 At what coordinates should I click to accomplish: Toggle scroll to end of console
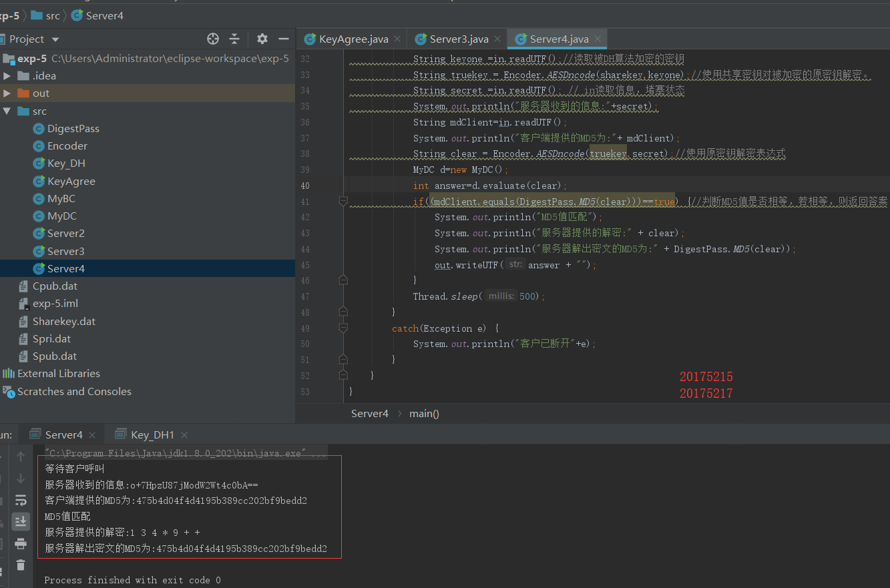[x=21, y=521]
